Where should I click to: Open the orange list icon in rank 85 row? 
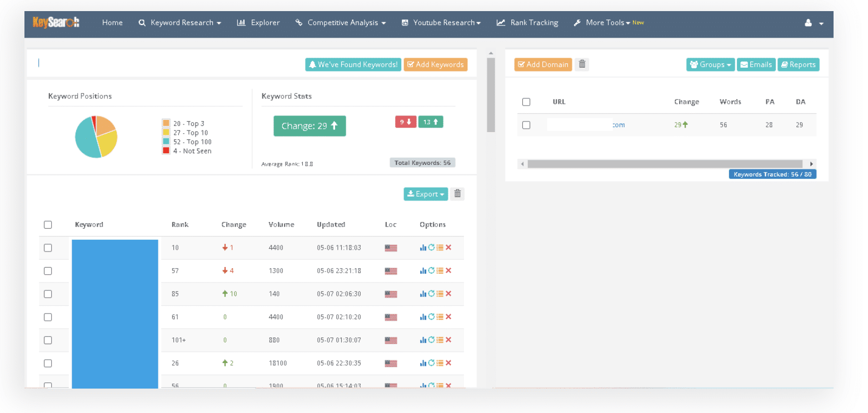(x=440, y=294)
